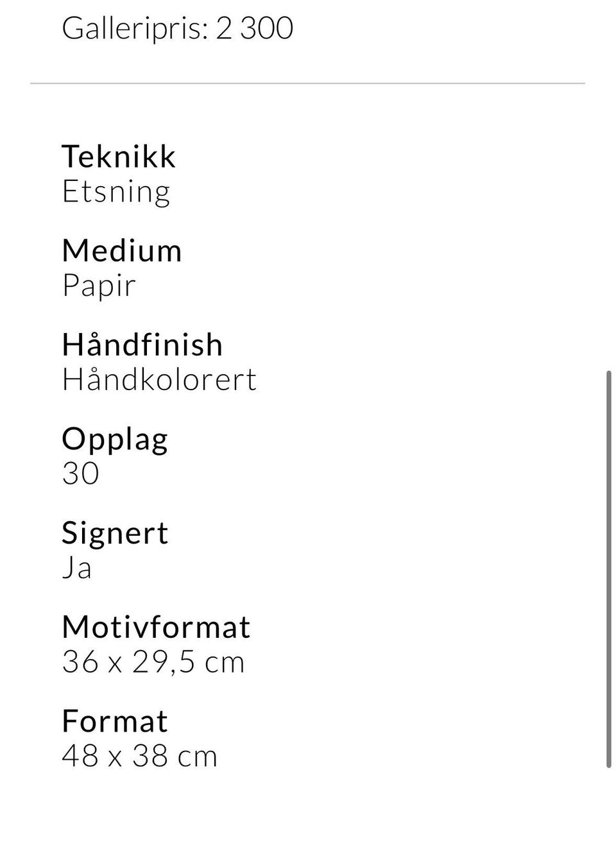
Task: Click the horizontal divider line below Galleripris
Action: pos(307,83)
